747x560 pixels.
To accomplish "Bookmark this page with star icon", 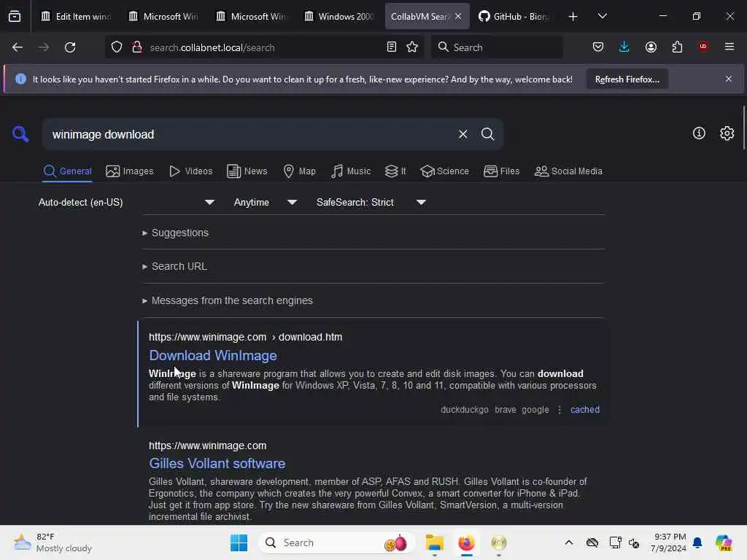I will click(412, 47).
